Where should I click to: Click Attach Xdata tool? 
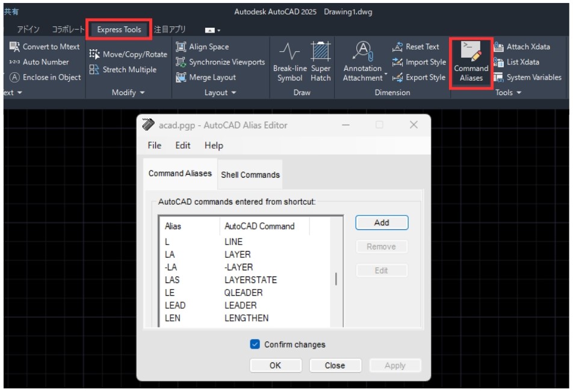522,46
